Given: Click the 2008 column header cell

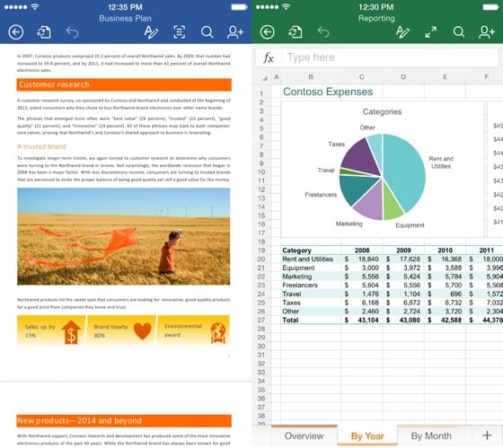Looking at the screenshot, I should (x=362, y=250).
